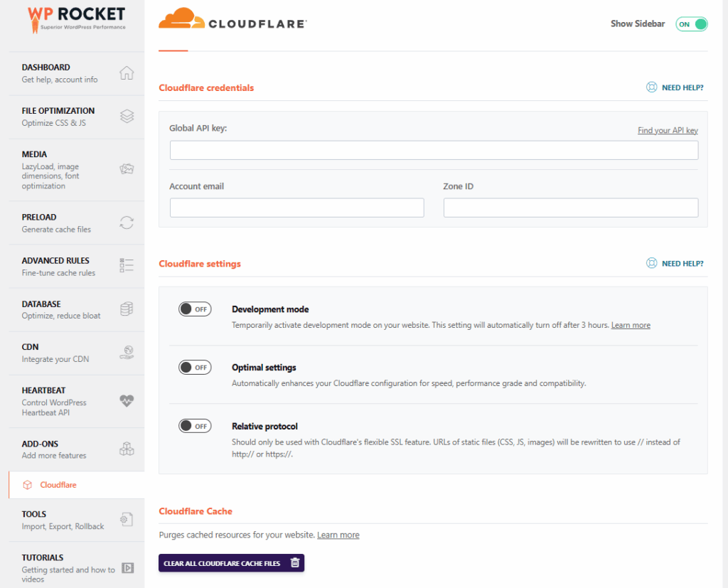The width and height of the screenshot is (728, 588).
Task: Click the File Optimization layers icon
Action: 125,116
